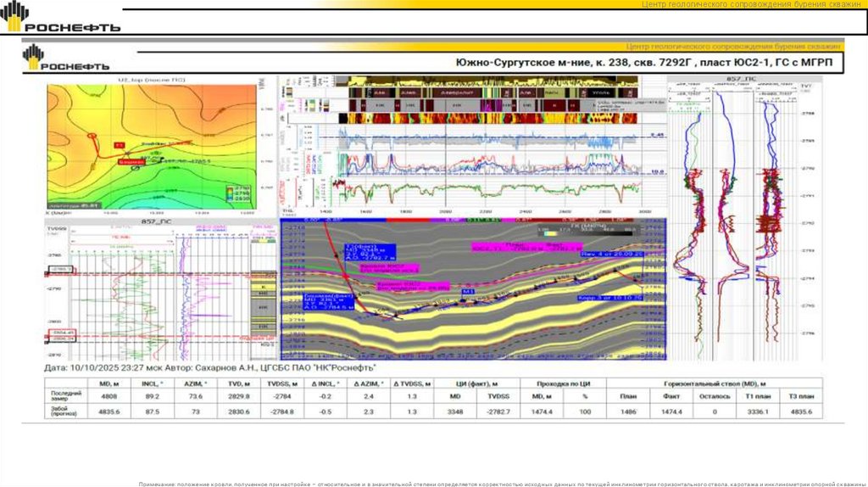868x487 pixels.
Task: Click the 'План' subheader cell
Action: point(628,397)
